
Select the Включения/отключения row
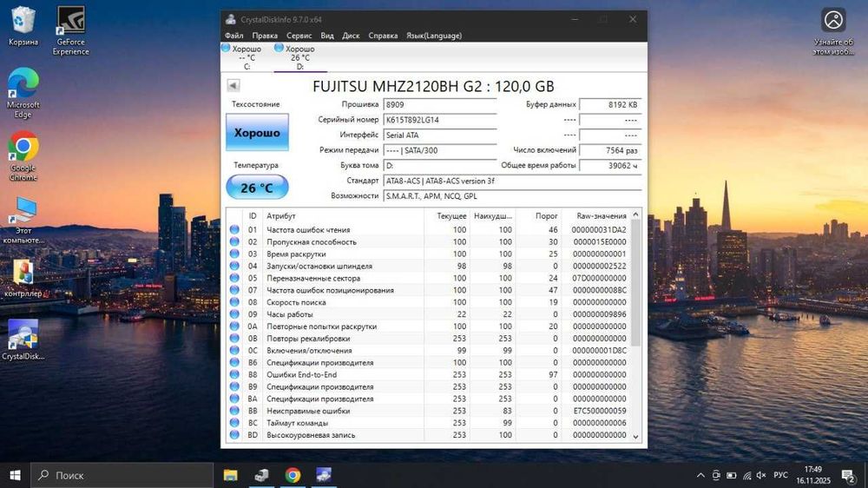click(x=428, y=351)
